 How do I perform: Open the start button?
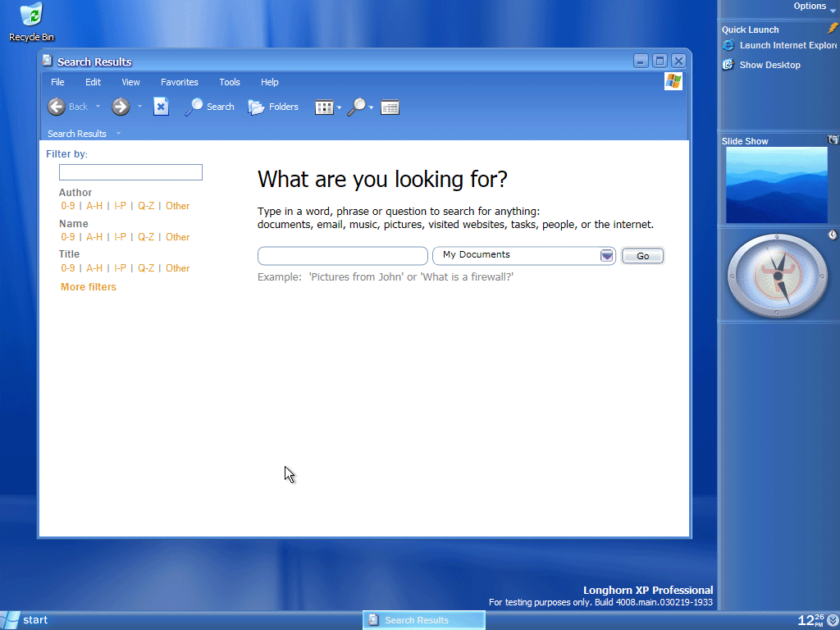pyautogui.click(x=25, y=620)
